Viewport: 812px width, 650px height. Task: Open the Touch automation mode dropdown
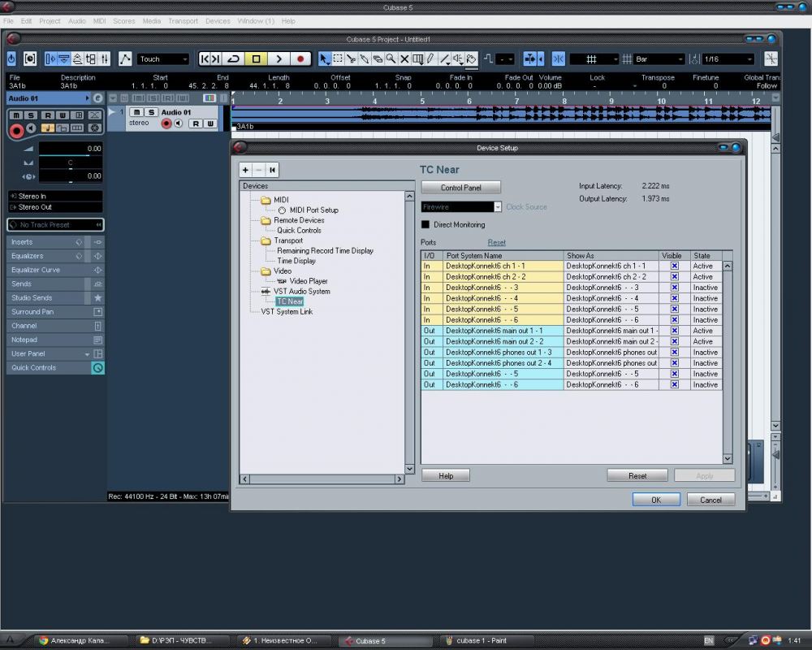pos(163,59)
